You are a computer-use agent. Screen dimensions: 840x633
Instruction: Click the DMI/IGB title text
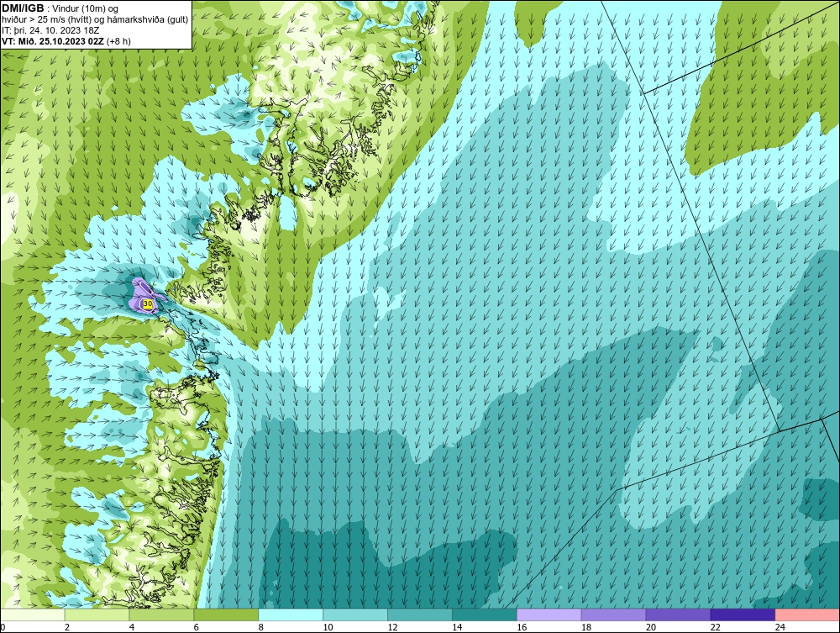[23, 8]
